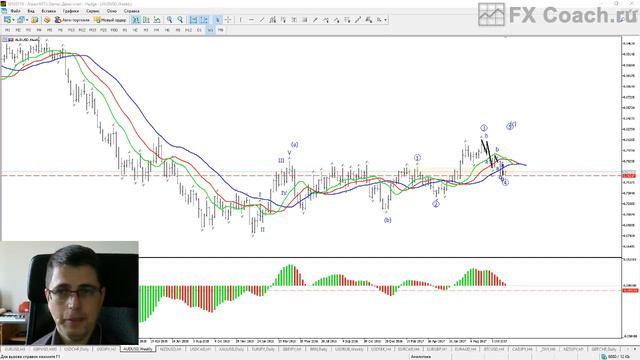Toggle the Market Watch panel icon

(35, 20)
